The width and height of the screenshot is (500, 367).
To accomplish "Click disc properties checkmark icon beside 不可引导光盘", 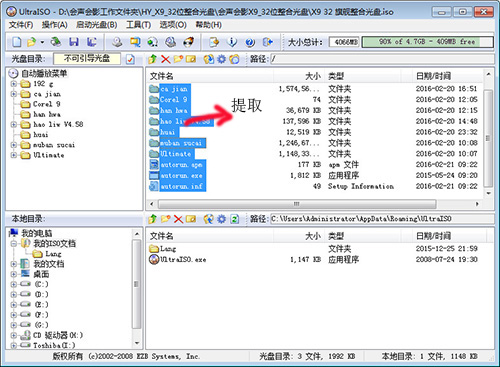I will [130, 59].
